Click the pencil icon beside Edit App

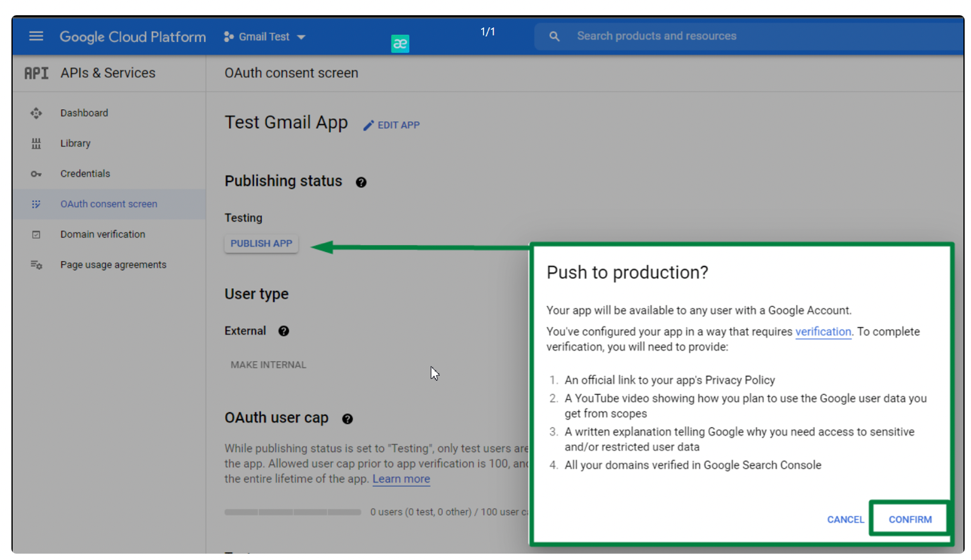(369, 126)
